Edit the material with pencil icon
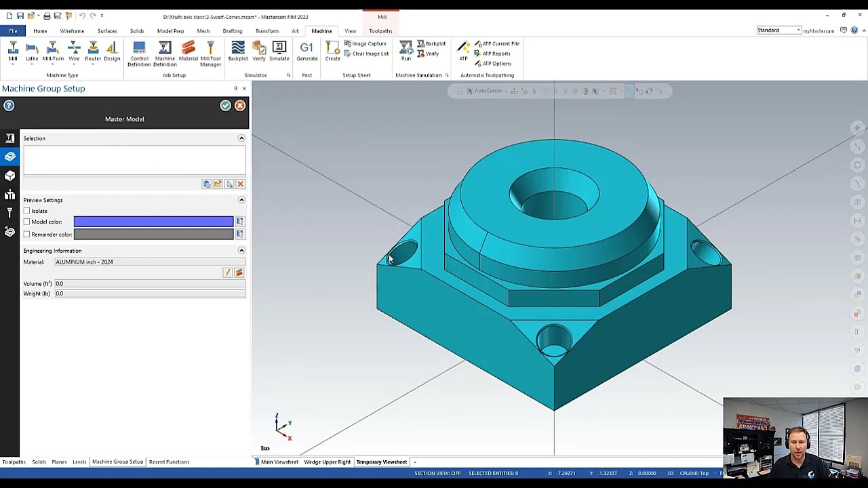Image resolution: width=868 pixels, height=488 pixels. 227,272
